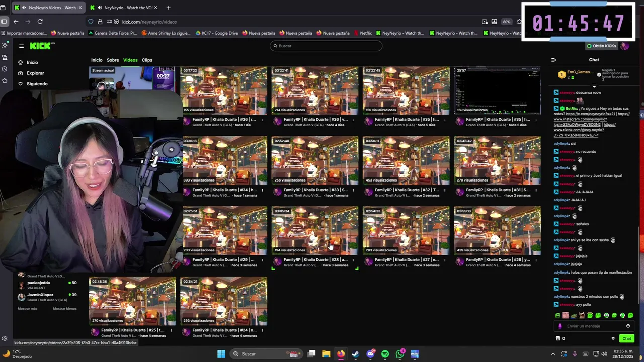The height and width of the screenshot is (362, 644).
Task: Open options menu for FamilyRP #24 video
Action: click(262, 330)
